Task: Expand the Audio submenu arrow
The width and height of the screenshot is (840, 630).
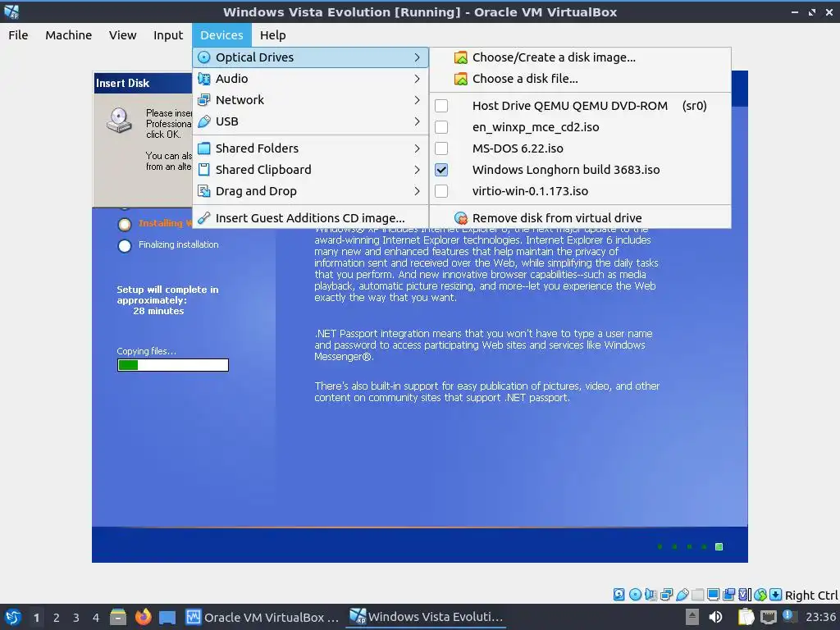Action: point(417,79)
